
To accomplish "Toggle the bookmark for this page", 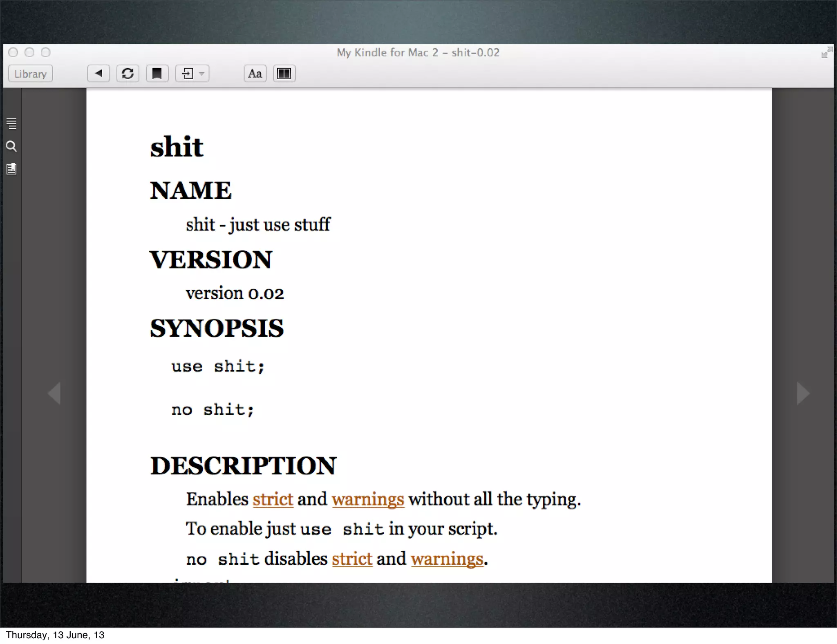I will pyautogui.click(x=157, y=74).
